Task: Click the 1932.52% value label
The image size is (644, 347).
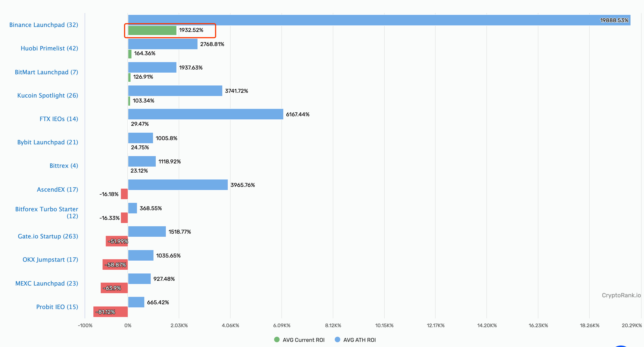Action: tap(191, 30)
